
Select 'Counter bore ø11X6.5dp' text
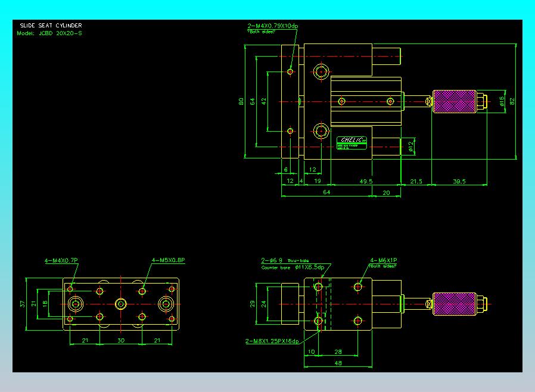click(x=293, y=267)
